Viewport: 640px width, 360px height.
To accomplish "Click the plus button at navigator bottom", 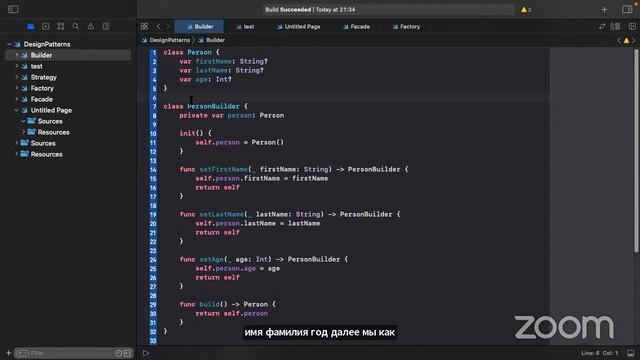I will click(8, 353).
